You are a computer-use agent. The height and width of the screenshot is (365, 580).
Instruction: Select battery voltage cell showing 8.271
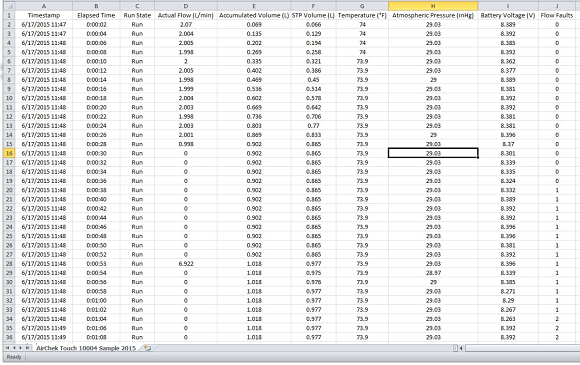[x=508, y=291]
